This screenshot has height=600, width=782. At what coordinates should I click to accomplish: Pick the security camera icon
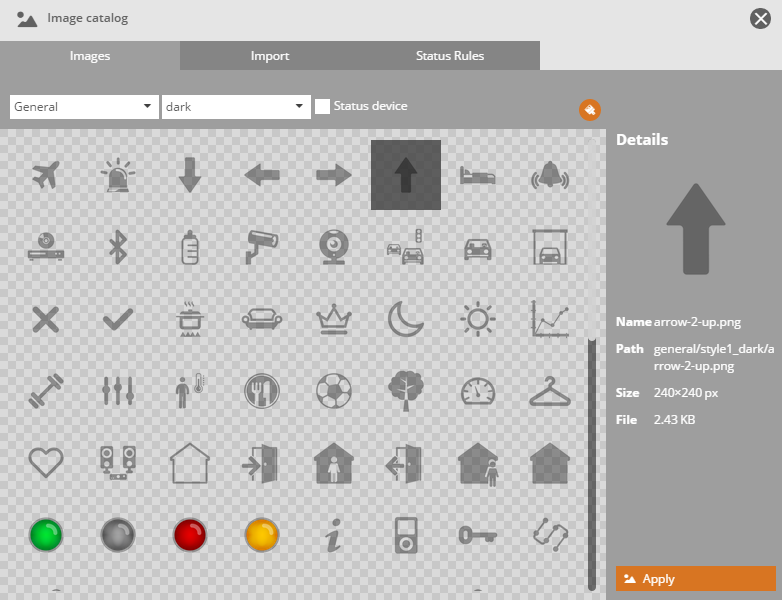coord(261,247)
